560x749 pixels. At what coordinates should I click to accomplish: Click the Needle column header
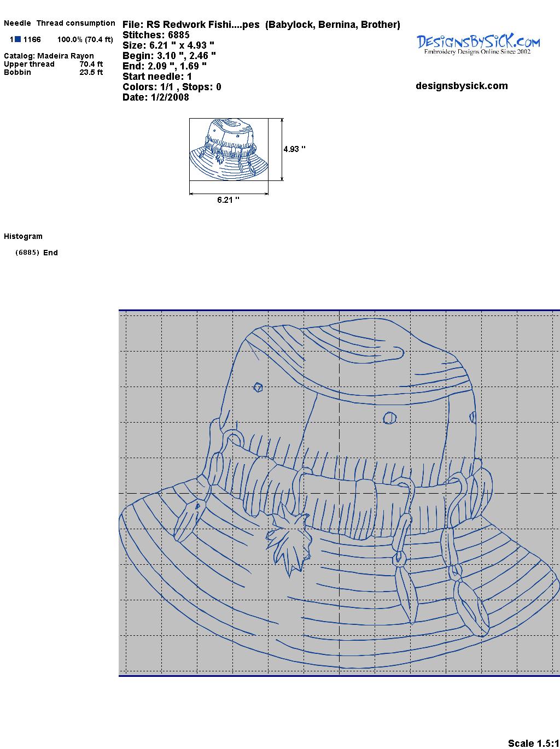tap(17, 23)
